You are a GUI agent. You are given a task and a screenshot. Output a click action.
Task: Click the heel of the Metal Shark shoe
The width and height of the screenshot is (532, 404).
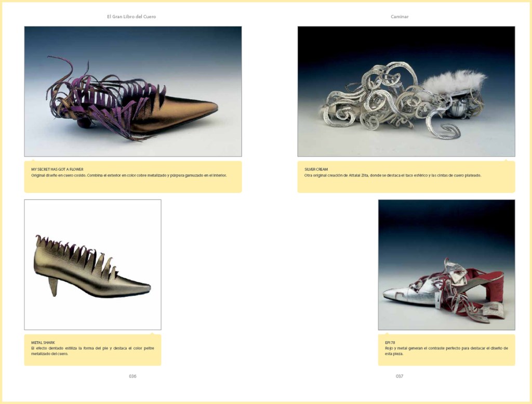point(53,286)
